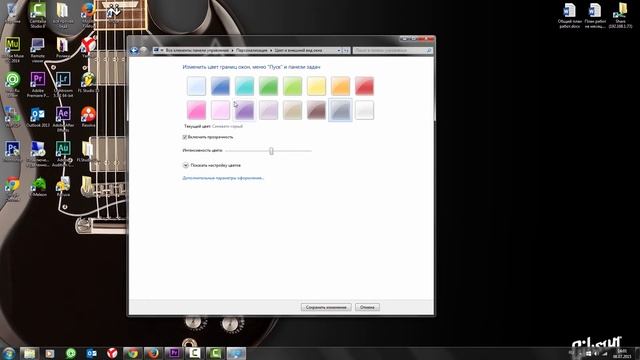Click the forward navigation arrow button
640x360 pixels.
[144, 50]
